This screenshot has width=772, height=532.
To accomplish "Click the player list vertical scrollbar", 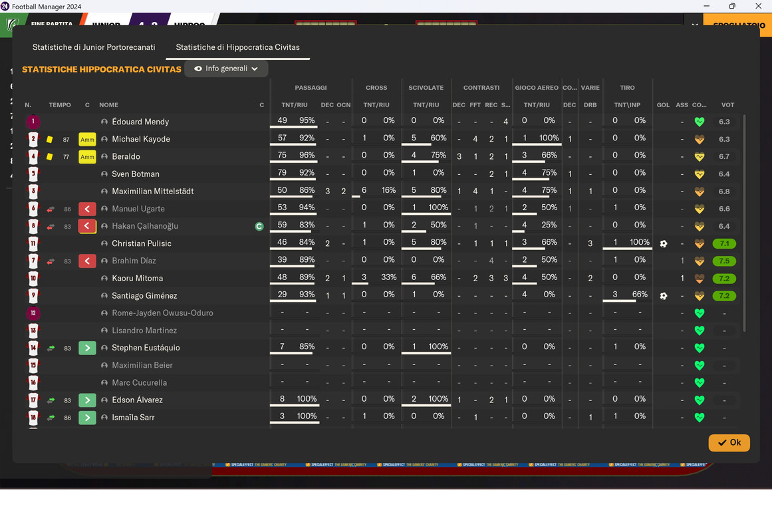I will point(744,223).
